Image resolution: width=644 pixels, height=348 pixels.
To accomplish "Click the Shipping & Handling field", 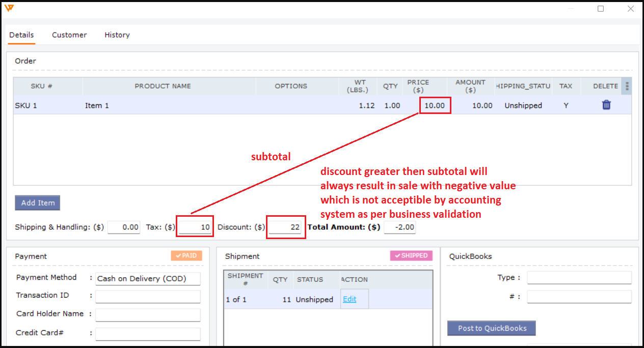I will click(x=124, y=227).
